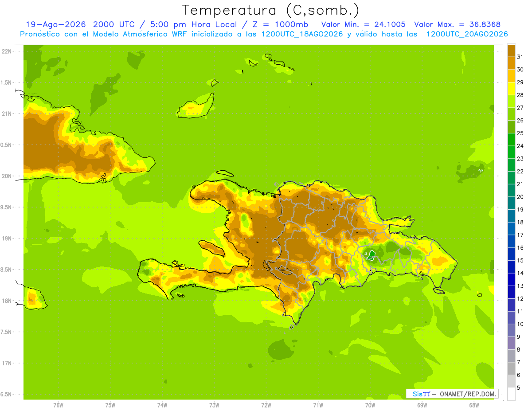The width and height of the screenshot is (532, 411).
Task: Click the color bar label "22"
Action: point(520,171)
